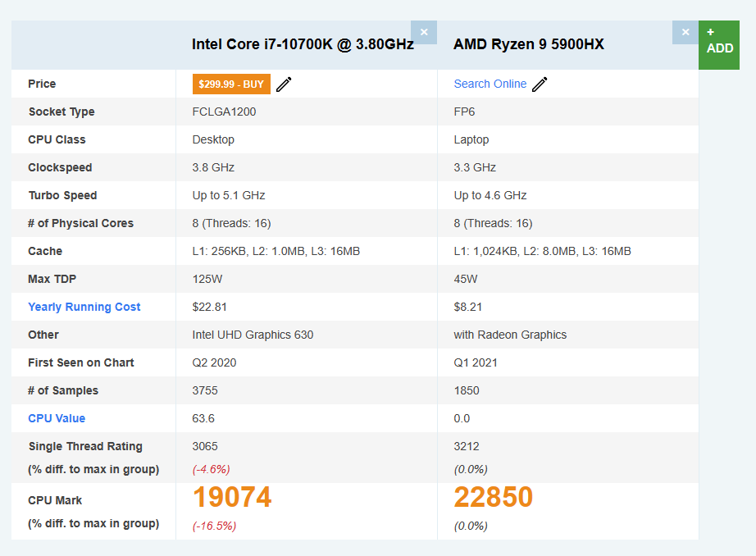This screenshot has width=756, height=556.
Task: Select the Intel Core i7-10700K @ 3.80GHz heading
Action: point(303,44)
